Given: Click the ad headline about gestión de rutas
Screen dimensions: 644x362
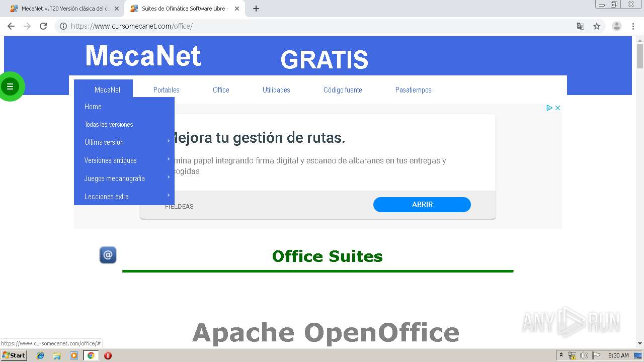Looking at the screenshot, I should point(260,137).
